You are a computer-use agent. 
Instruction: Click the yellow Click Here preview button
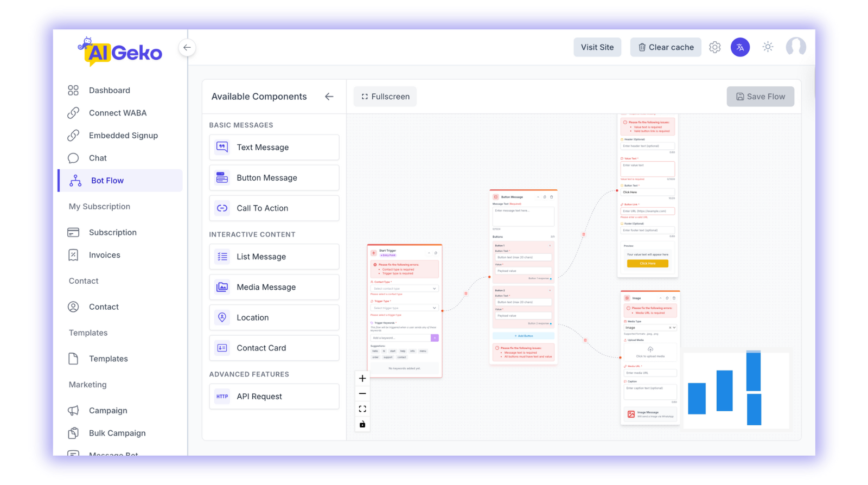click(x=647, y=264)
